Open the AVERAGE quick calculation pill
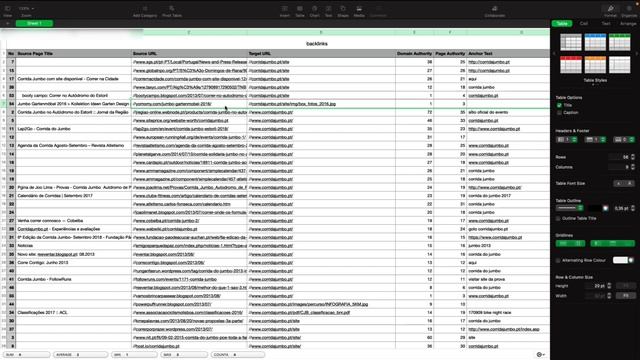 pos(80,355)
